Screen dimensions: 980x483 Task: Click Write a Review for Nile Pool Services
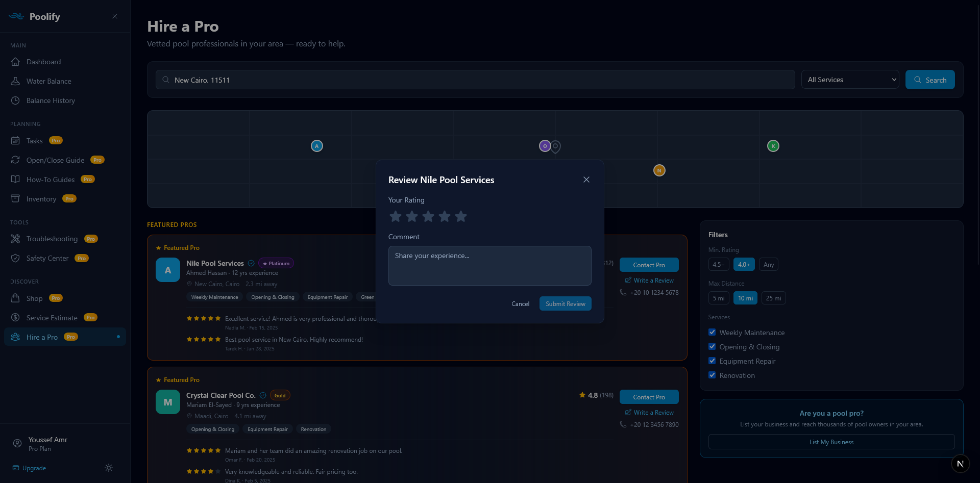coord(649,280)
